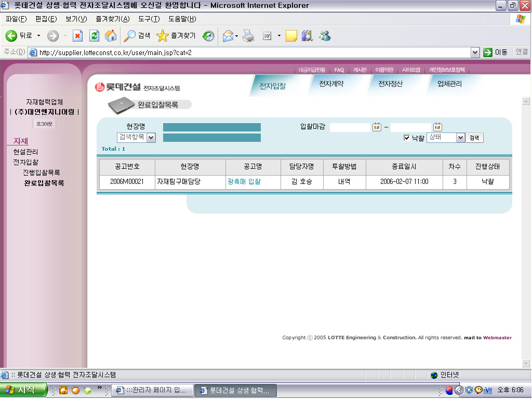Viewport: 532px width, 399px height.
Task: Print the page with the printer icon
Action: click(x=248, y=36)
